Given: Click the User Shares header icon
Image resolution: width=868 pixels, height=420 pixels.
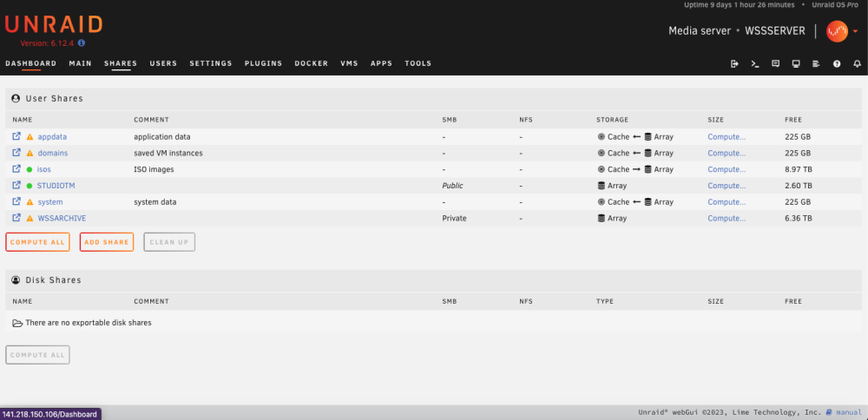Looking at the screenshot, I should [x=16, y=99].
